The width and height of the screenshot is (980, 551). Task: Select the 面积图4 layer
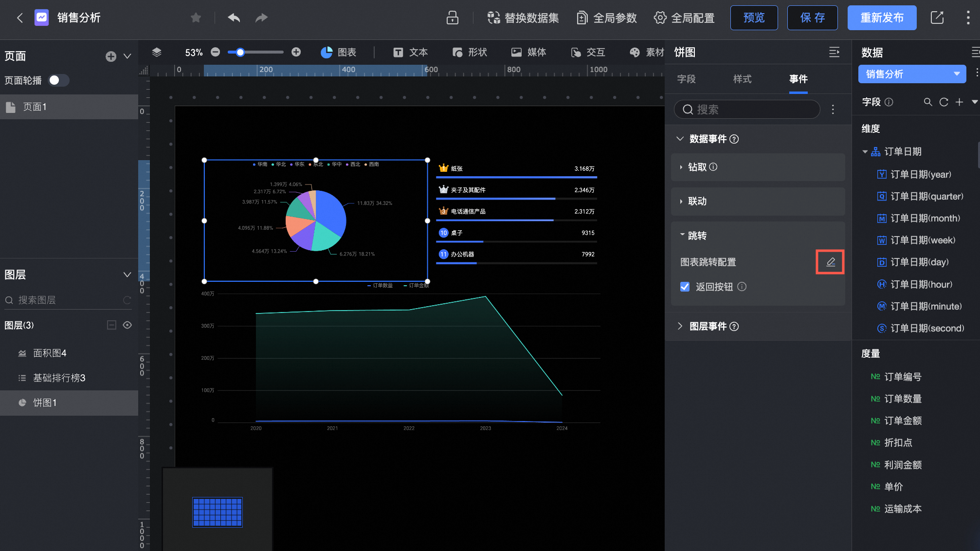[x=69, y=353]
